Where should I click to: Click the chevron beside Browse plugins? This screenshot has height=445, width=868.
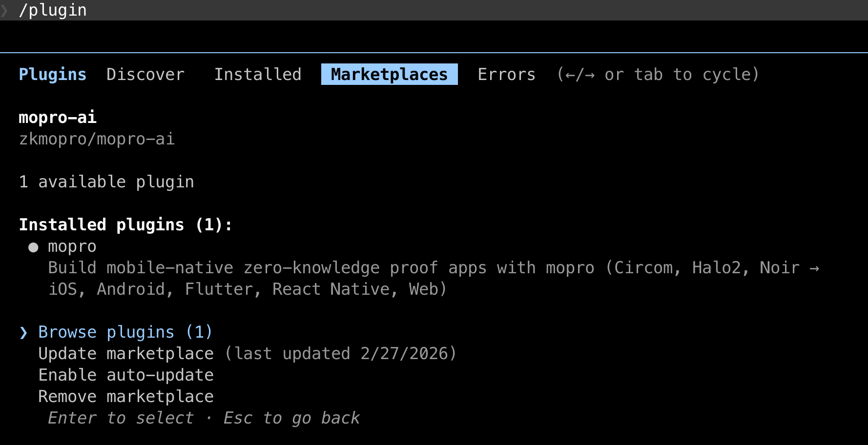click(x=24, y=332)
